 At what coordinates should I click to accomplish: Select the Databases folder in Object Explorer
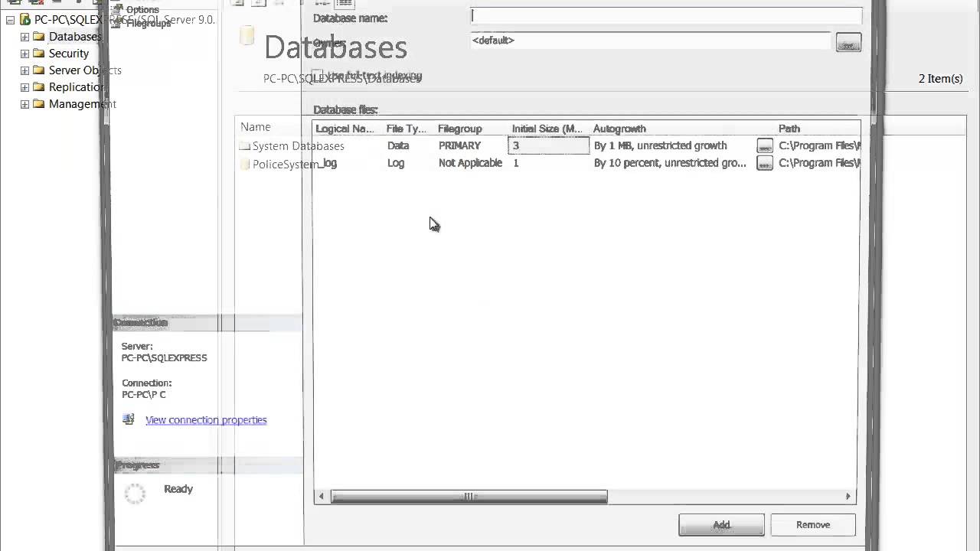[74, 37]
